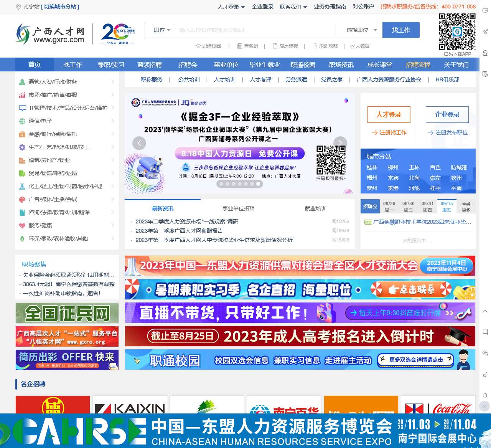
Task: Select the last carousel indicator dot
Action: pos(258,184)
